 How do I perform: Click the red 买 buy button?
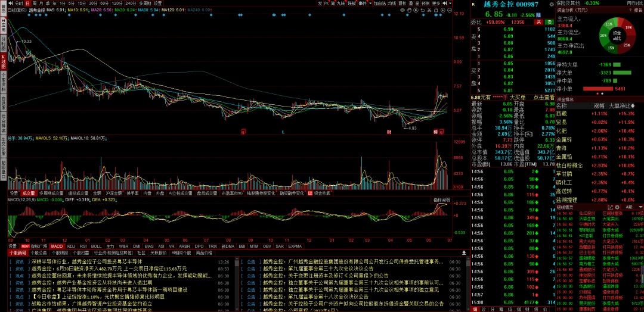(x=538, y=22)
